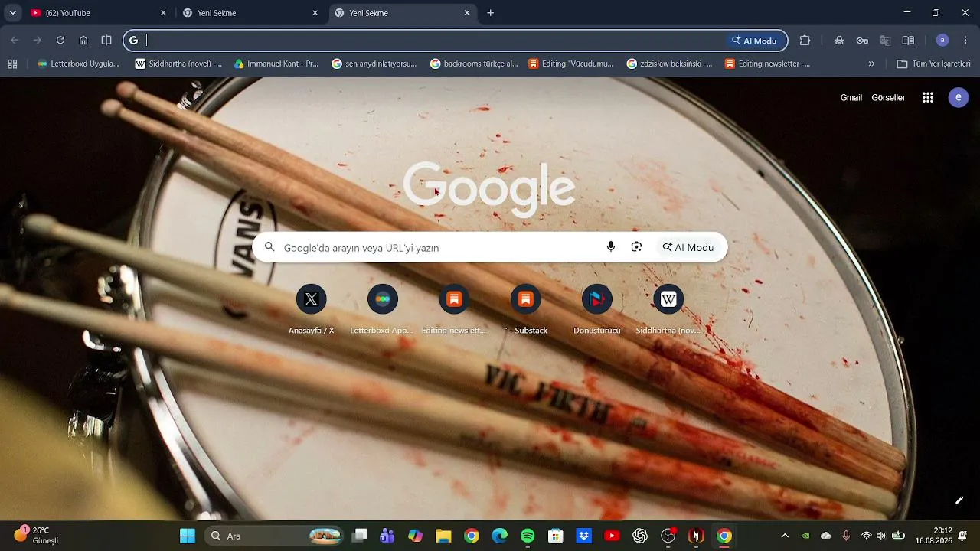Click AI Modu in the address bar
Viewport: 980px width, 551px height.
[x=754, y=41]
